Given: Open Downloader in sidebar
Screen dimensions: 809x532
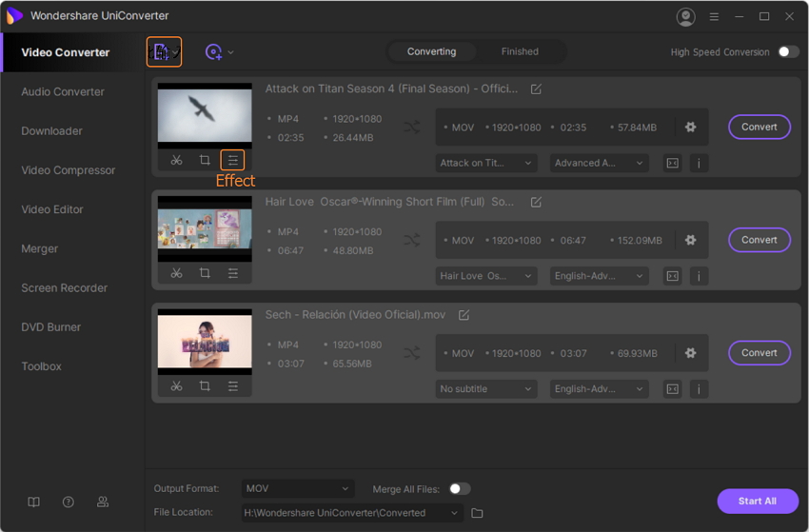Looking at the screenshot, I should (x=51, y=131).
